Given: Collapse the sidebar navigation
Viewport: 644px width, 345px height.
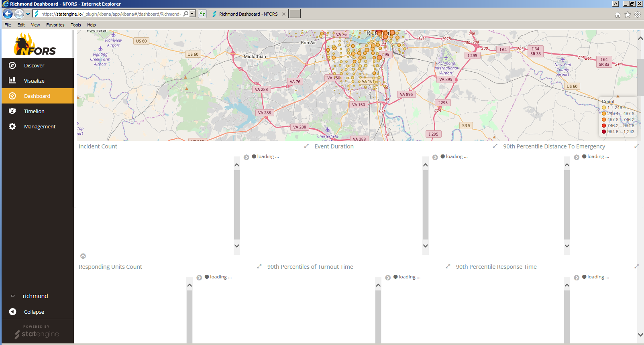Looking at the screenshot, I should (x=34, y=312).
